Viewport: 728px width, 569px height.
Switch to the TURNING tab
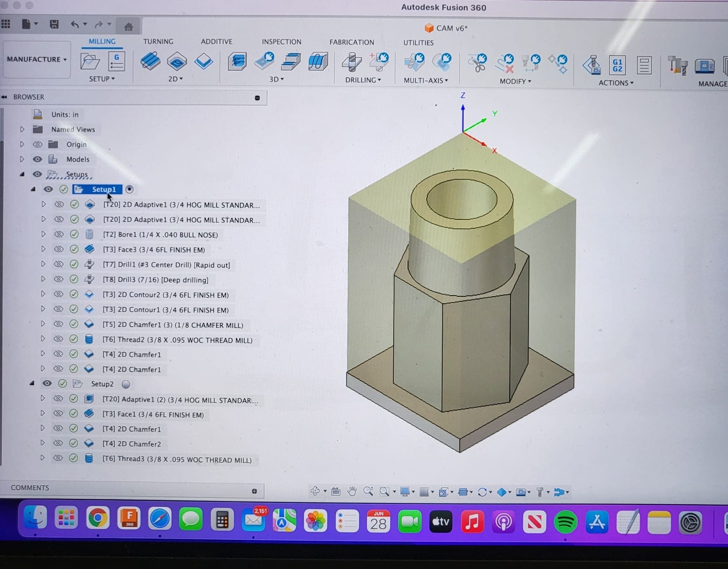point(158,42)
